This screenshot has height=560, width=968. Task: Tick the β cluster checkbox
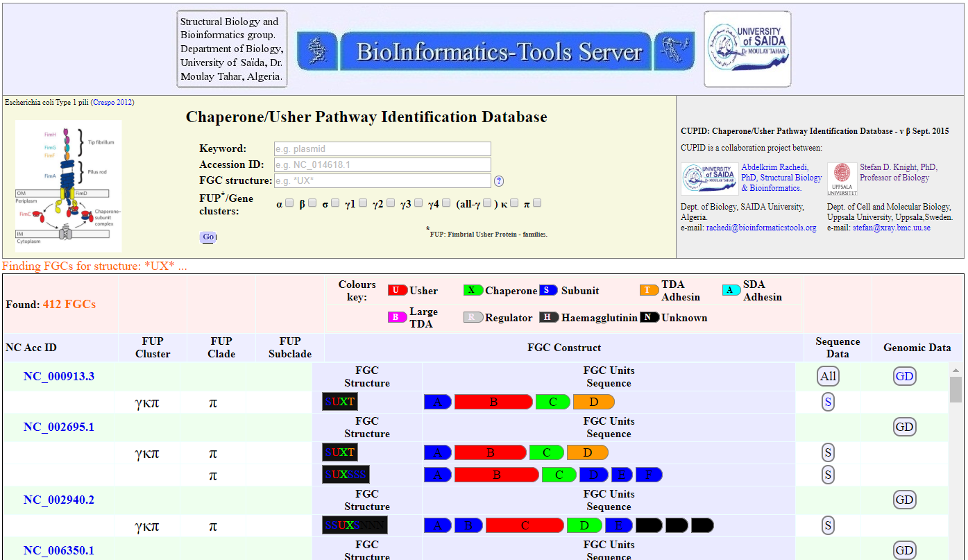312,203
